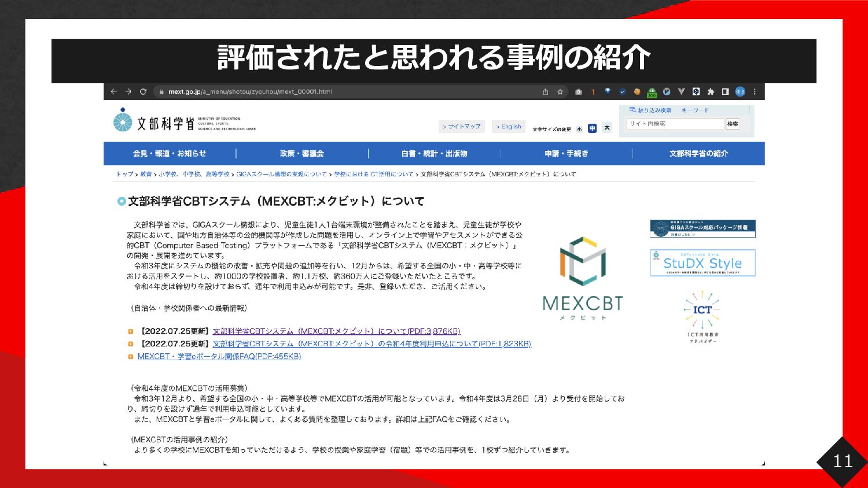This screenshot has height=488, width=868.
Task: Open the GIGAスクール対応パッケージ情報 banner
Action: tap(703, 228)
